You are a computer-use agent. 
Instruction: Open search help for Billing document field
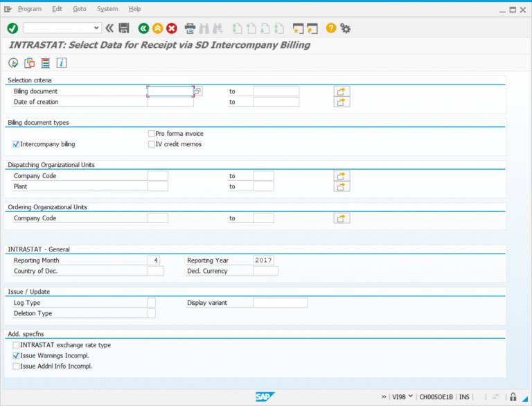coord(198,91)
